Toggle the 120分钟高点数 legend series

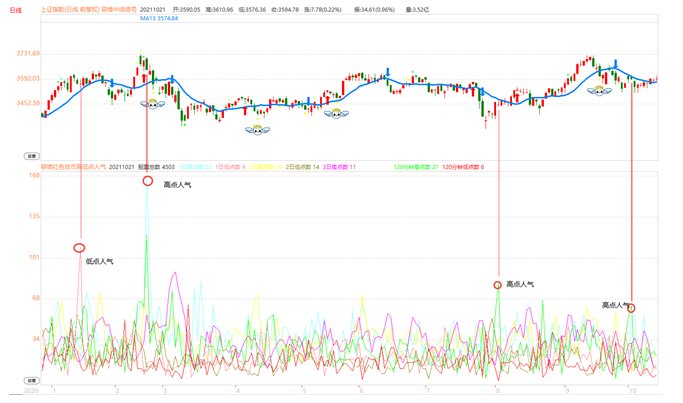point(416,167)
